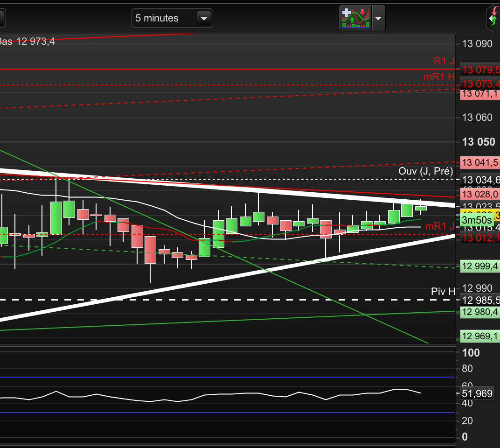
Task: Click the R1 J pivot label
Action: point(444,61)
